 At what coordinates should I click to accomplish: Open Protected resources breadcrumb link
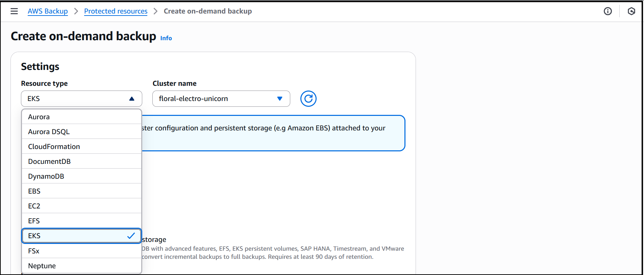coord(116,11)
